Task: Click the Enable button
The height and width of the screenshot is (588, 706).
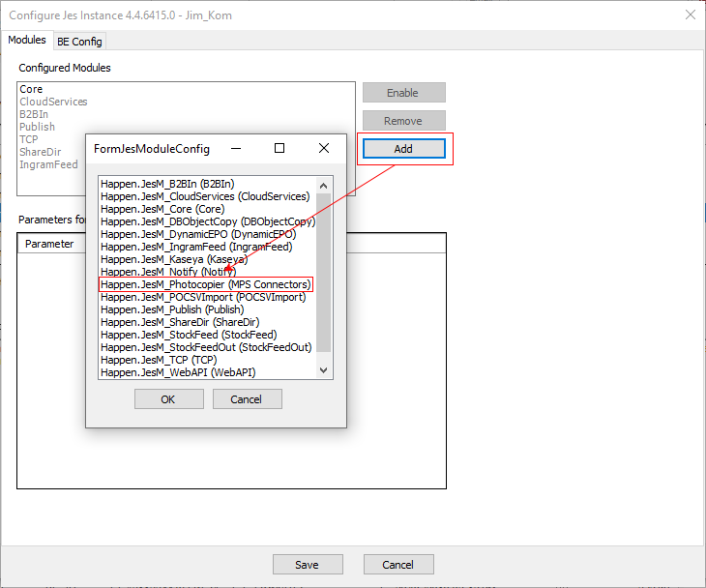Action: point(404,93)
